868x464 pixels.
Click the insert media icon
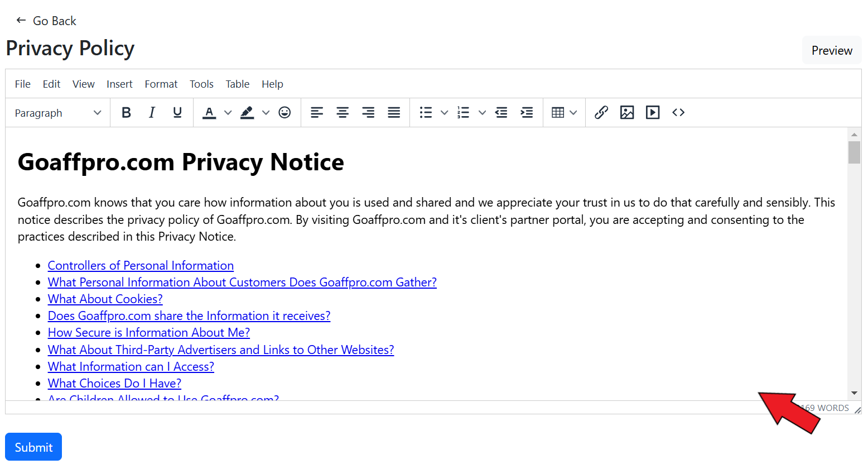tap(652, 113)
